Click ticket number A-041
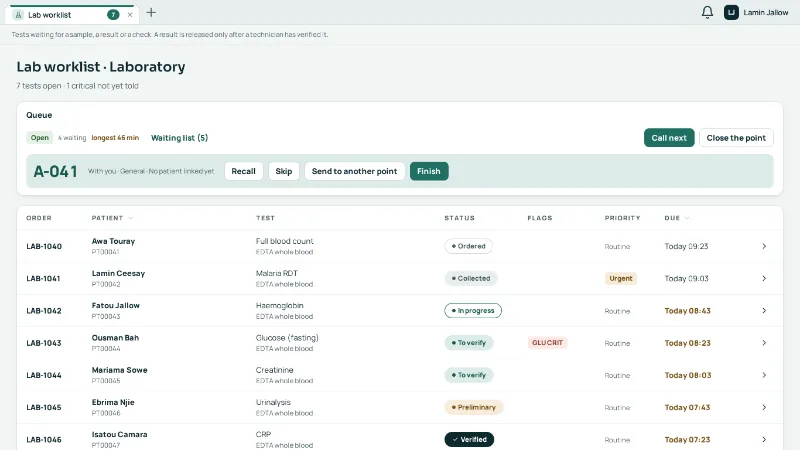Viewport: 800px width, 450px height. click(x=56, y=171)
